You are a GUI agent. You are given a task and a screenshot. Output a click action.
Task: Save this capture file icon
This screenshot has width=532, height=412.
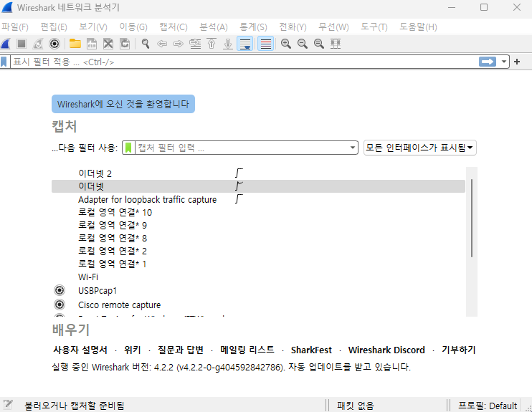[92, 44]
